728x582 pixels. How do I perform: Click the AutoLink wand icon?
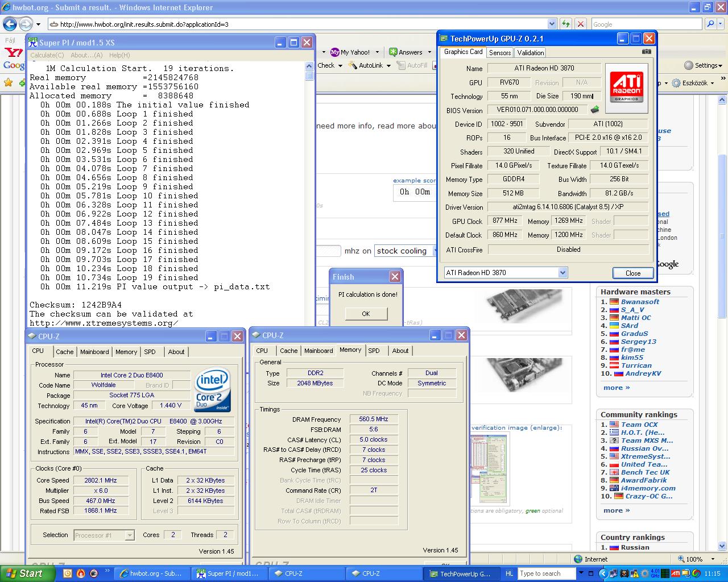click(x=352, y=65)
